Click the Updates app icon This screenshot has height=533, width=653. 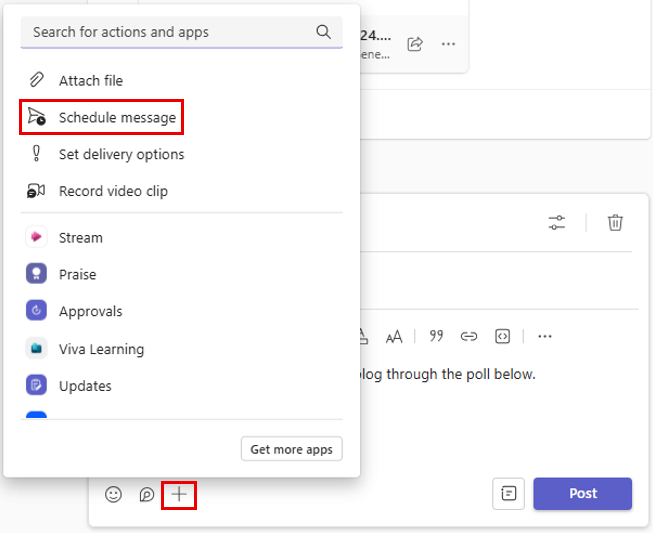36,385
